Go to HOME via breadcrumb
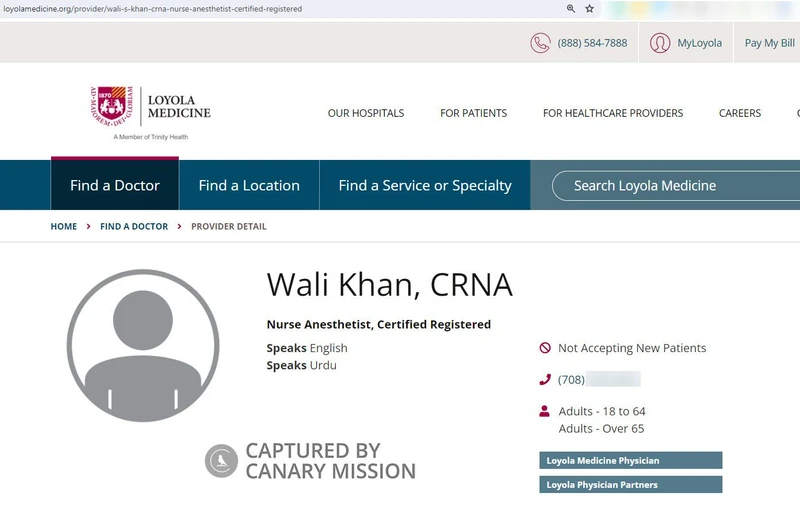800x508 pixels. coord(64,226)
